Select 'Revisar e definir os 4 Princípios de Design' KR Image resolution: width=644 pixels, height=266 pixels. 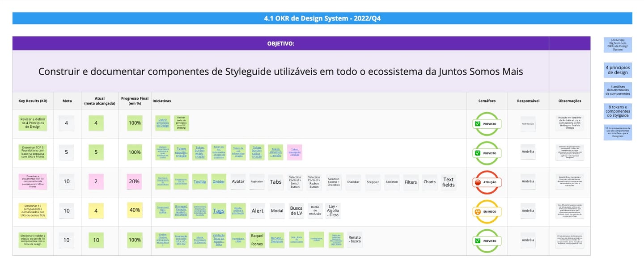(x=33, y=123)
